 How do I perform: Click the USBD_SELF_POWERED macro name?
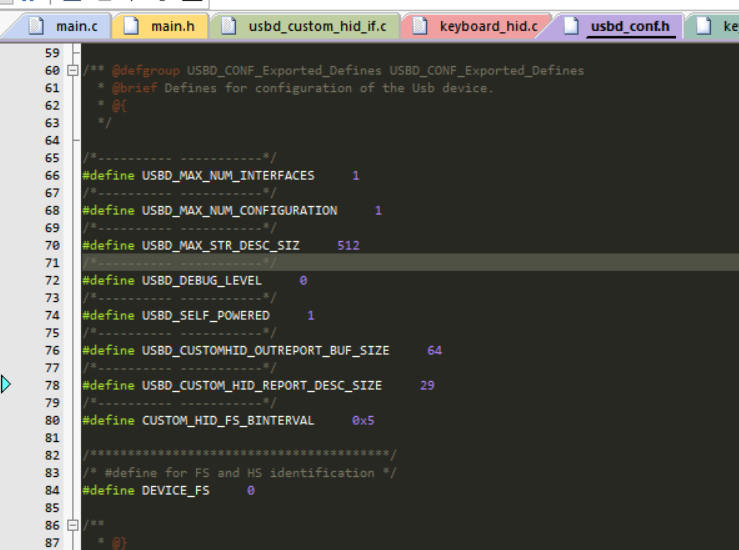tap(205, 316)
